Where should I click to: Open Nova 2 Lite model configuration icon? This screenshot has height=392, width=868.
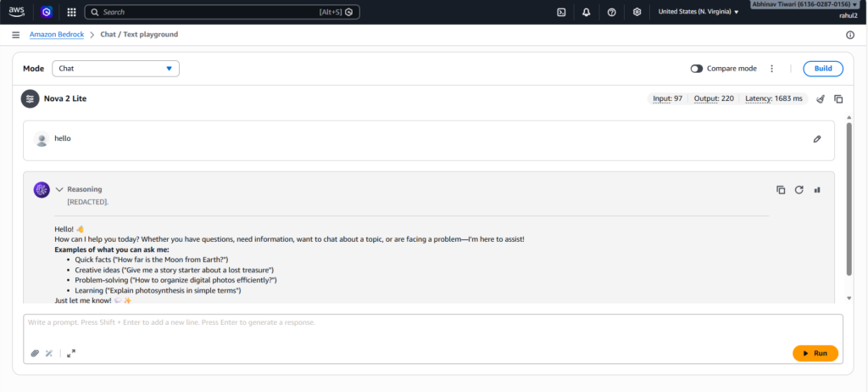(x=31, y=98)
